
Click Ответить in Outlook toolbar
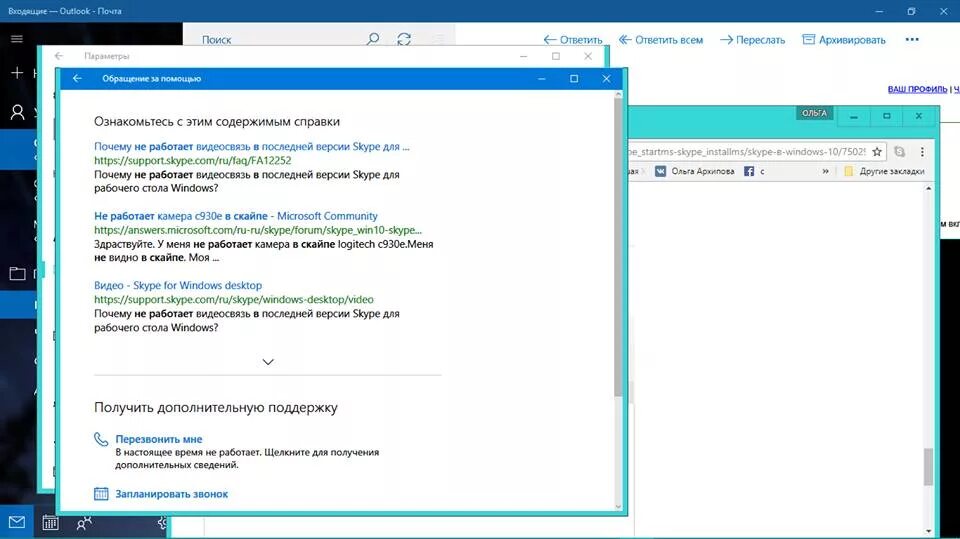tap(572, 40)
